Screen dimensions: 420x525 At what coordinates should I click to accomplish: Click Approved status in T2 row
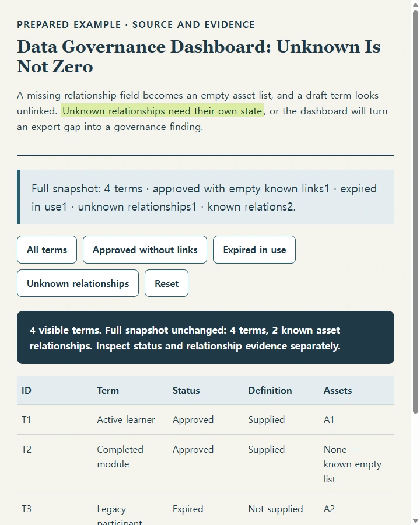point(206,464)
